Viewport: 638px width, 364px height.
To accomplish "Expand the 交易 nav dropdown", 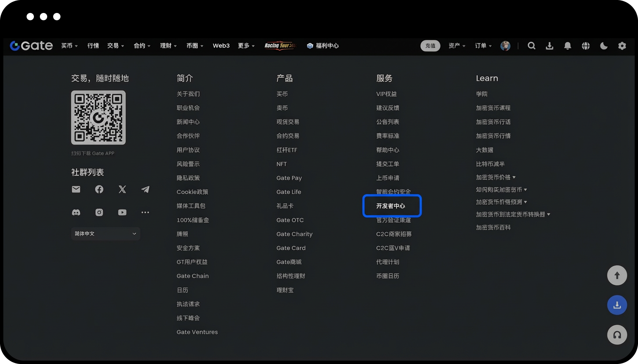I will pyautogui.click(x=116, y=46).
